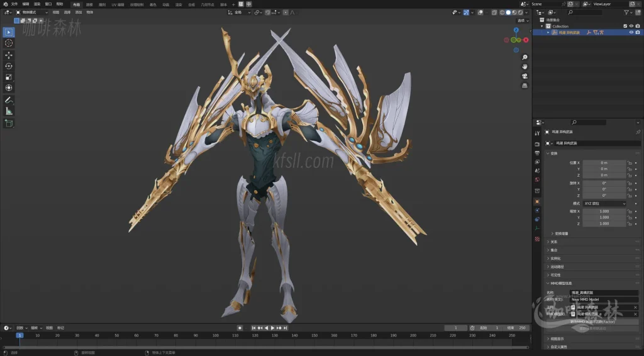Open the viewport Options dropdown
644x356 pixels.
point(523,21)
